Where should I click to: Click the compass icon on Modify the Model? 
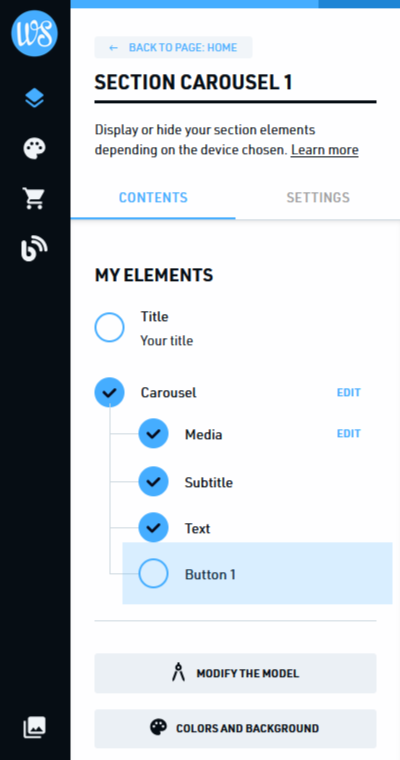click(x=178, y=673)
